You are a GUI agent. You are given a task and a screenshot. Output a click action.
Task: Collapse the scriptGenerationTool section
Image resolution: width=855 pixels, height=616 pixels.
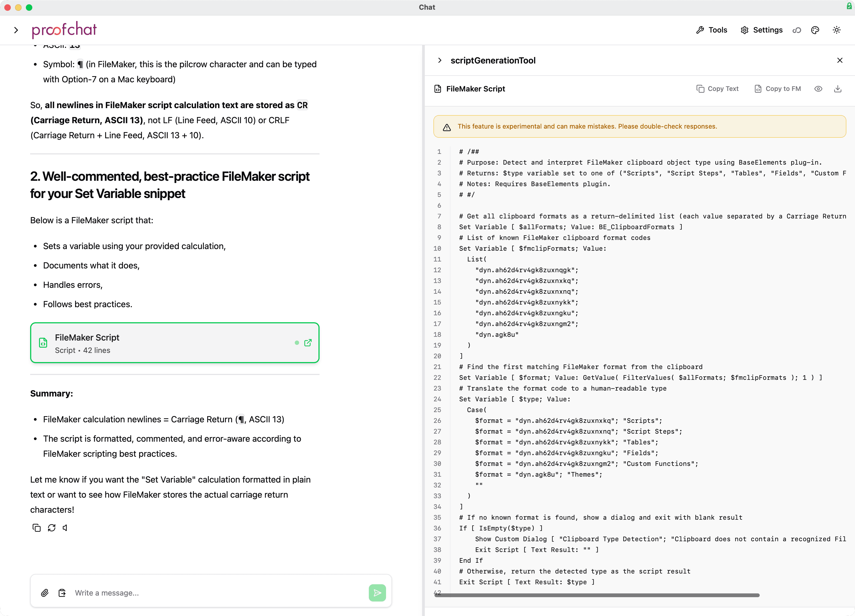click(440, 60)
